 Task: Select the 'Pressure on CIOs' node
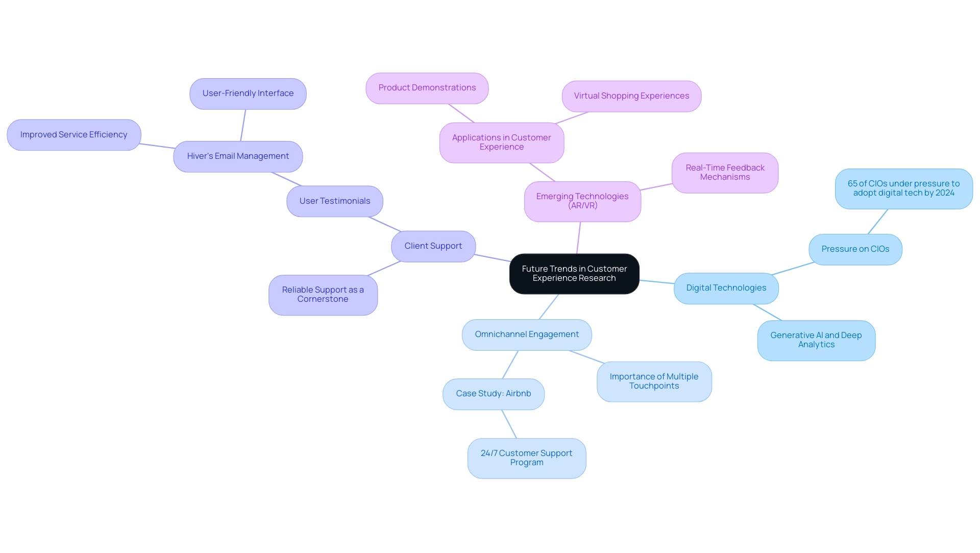(x=855, y=249)
